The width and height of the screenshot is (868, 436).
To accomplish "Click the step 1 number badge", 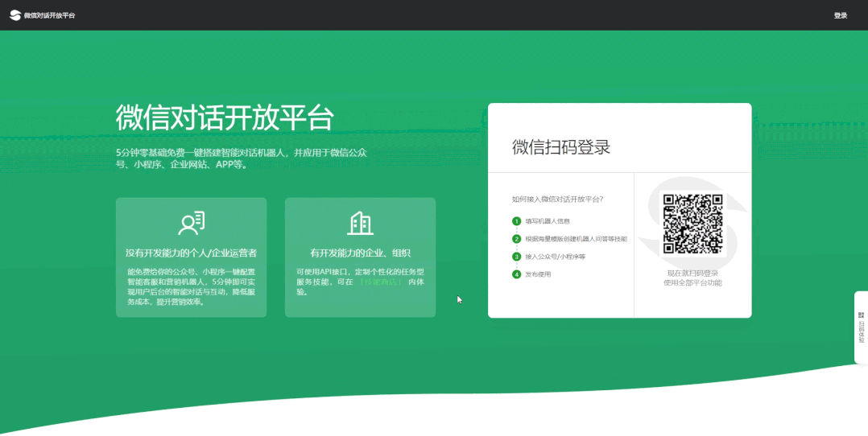I will [516, 221].
